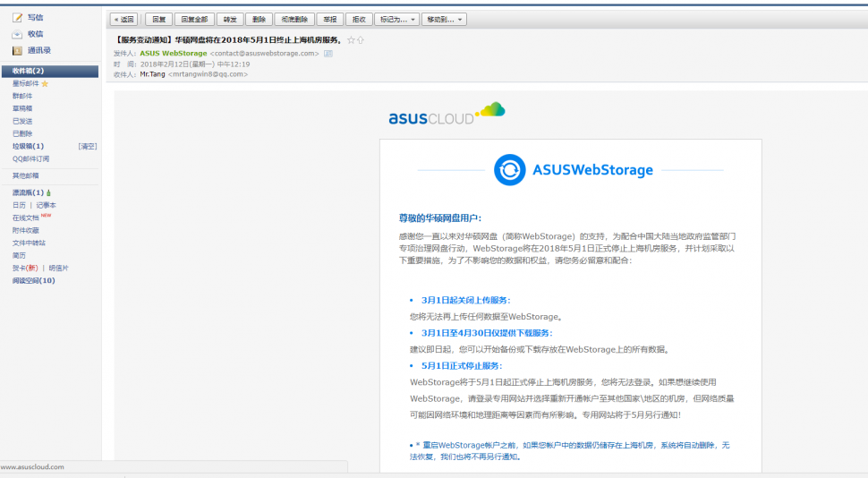Click the www.asuscloud.com status bar URL
868x478 pixels.
32,467
